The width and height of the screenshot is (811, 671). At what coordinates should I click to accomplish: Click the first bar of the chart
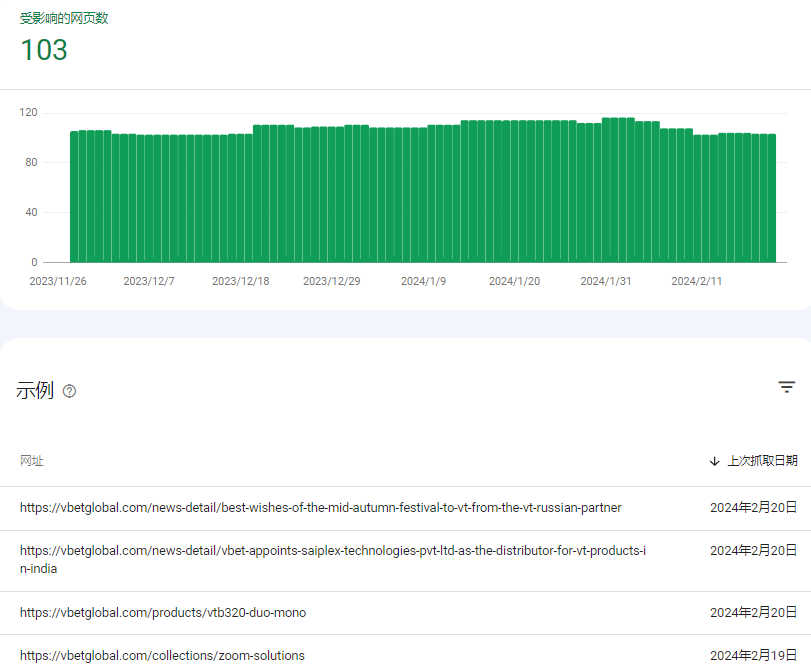tap(74, 197)
